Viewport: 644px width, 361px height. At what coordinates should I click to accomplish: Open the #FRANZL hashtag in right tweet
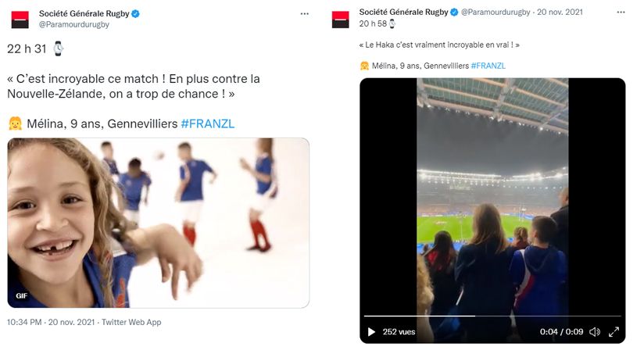coord(488,66)
